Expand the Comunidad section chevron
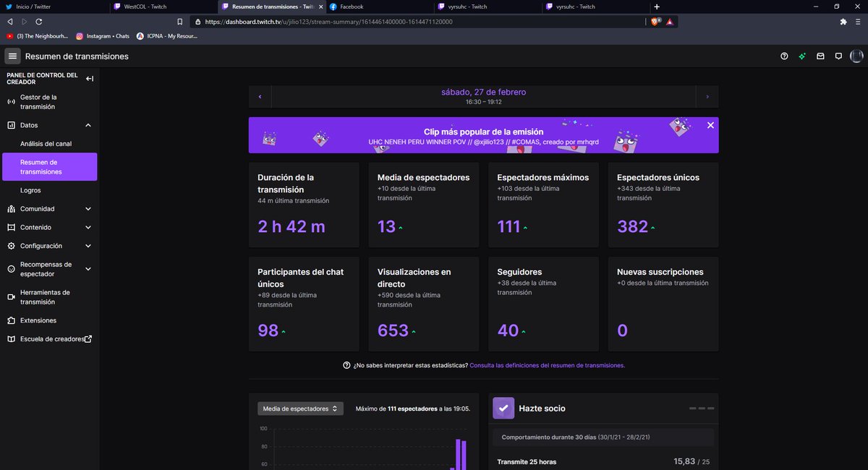Viewport: 868px width, 470px height. click(x=88, y=209)
